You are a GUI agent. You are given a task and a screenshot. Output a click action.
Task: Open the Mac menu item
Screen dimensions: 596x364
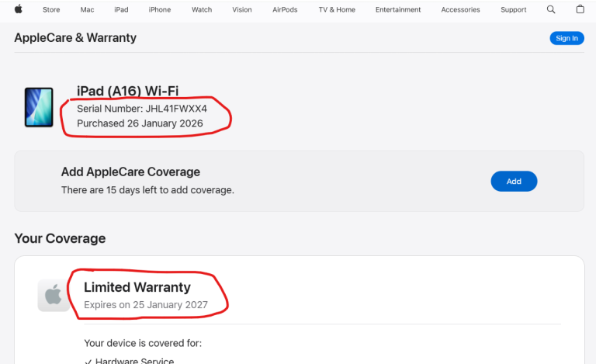pos(87,10)
